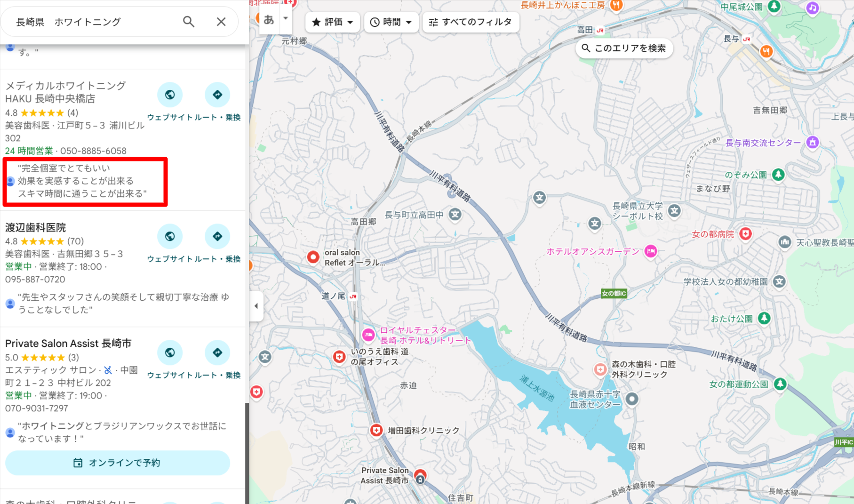Image resolution: width=854 pixels, height=504 pixels.
Task: Click the Private Salon Assist map pin
Action: click(420, 476)
